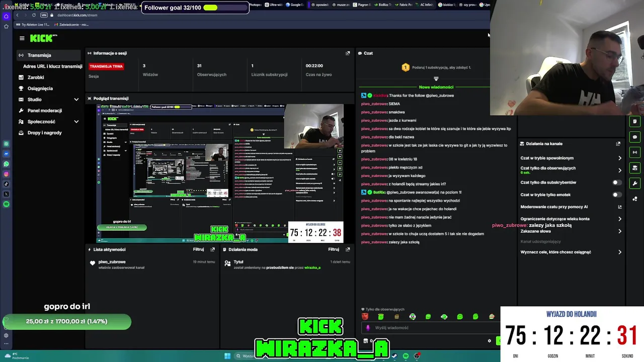
Task: Open chat settings gear icon
Action: pos(489,341)
